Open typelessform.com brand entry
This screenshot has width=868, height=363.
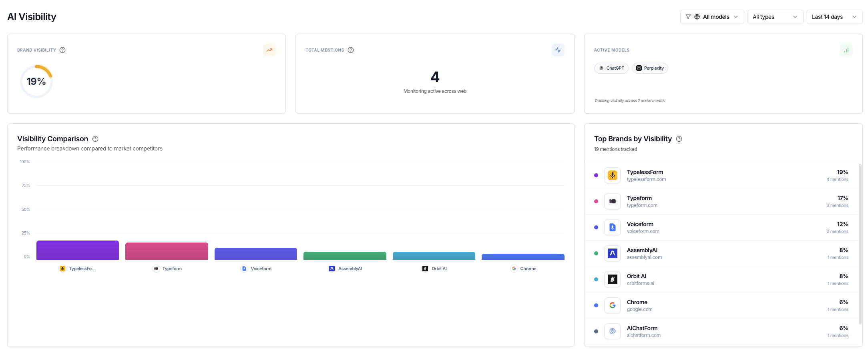click(x=721, y=175)
